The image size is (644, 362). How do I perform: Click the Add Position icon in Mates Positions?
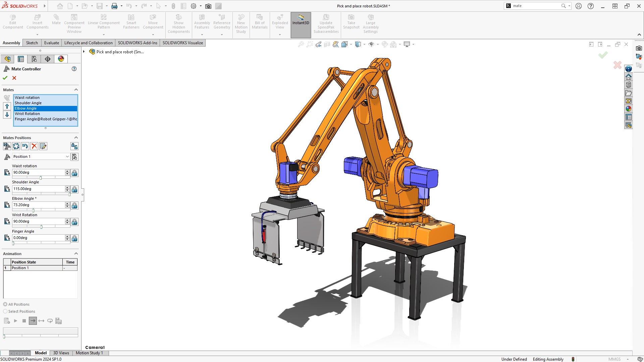6,146
